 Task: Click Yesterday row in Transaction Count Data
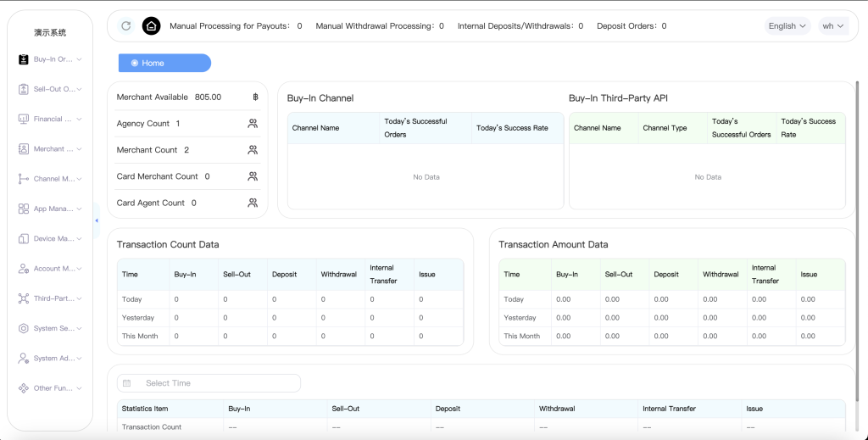(x=291, y=318)
